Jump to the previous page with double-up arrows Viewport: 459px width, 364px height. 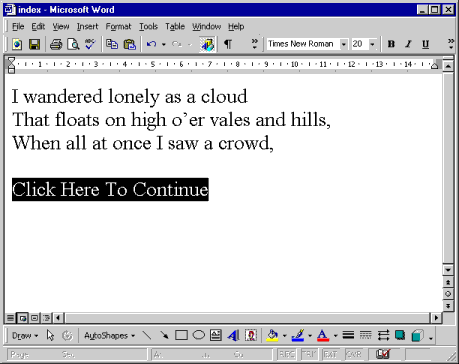[x=448, y=282]
